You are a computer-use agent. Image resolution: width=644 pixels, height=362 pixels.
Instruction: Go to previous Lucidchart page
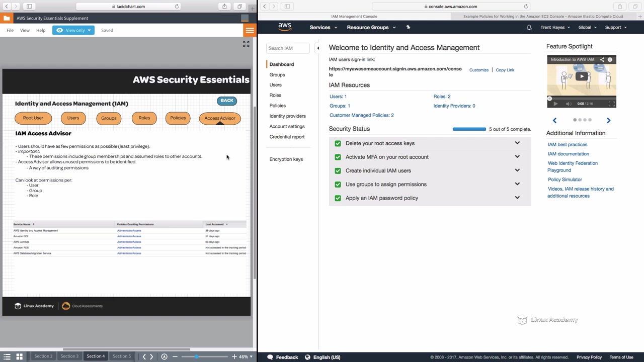pyautogui.click(x=144, y=356)
